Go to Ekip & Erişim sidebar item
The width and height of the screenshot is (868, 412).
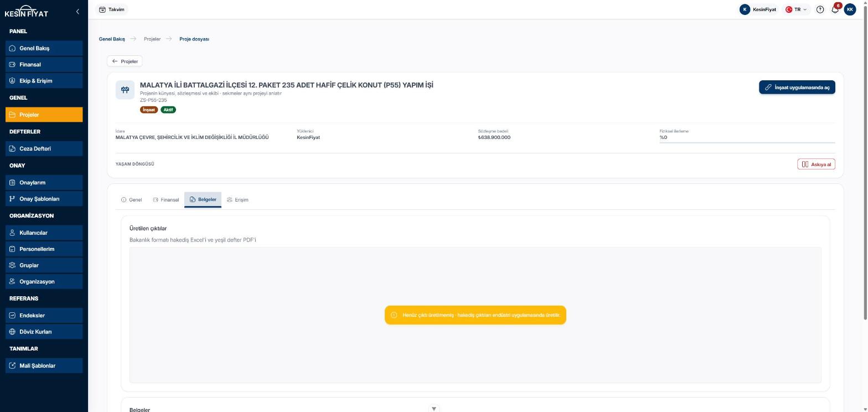44,81
